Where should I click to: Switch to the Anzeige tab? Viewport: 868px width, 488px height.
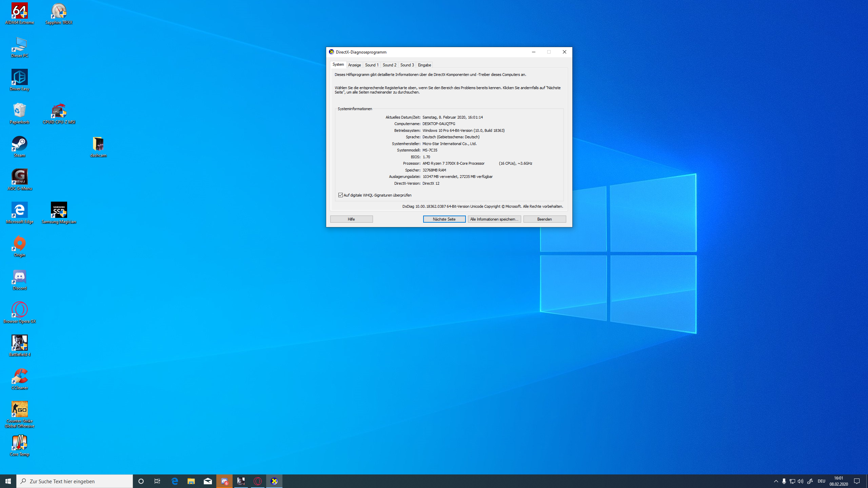354,65
